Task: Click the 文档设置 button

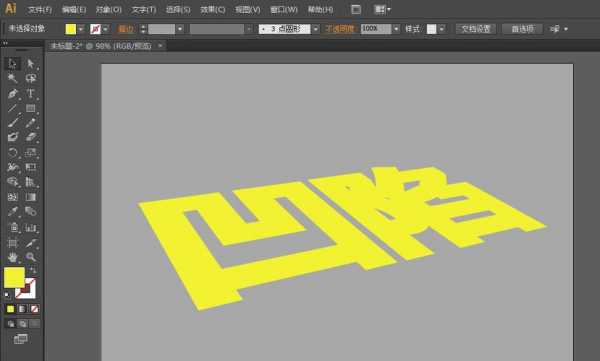Action: click(x=476, y=29)
